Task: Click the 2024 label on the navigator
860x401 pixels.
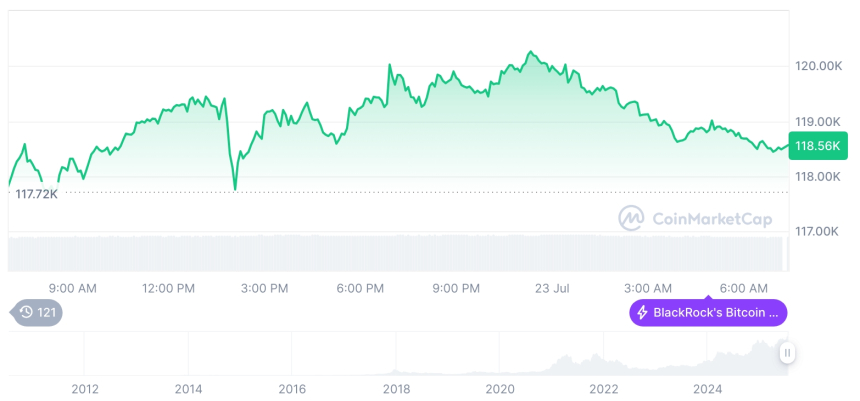Action: (x=707, y=388)
